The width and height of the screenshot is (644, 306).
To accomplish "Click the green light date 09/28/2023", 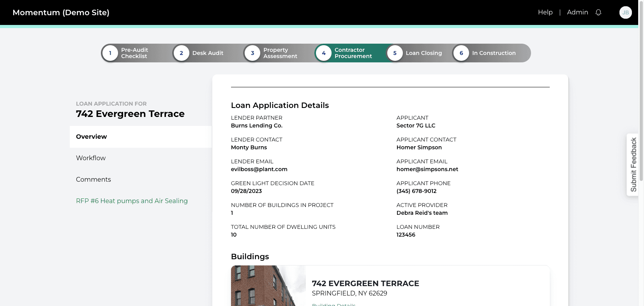I will (246, 191).
